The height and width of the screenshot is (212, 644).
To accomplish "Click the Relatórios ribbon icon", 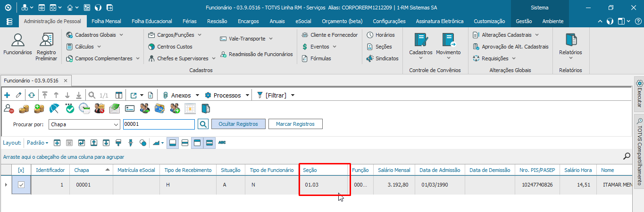I will tap(570, 45).
